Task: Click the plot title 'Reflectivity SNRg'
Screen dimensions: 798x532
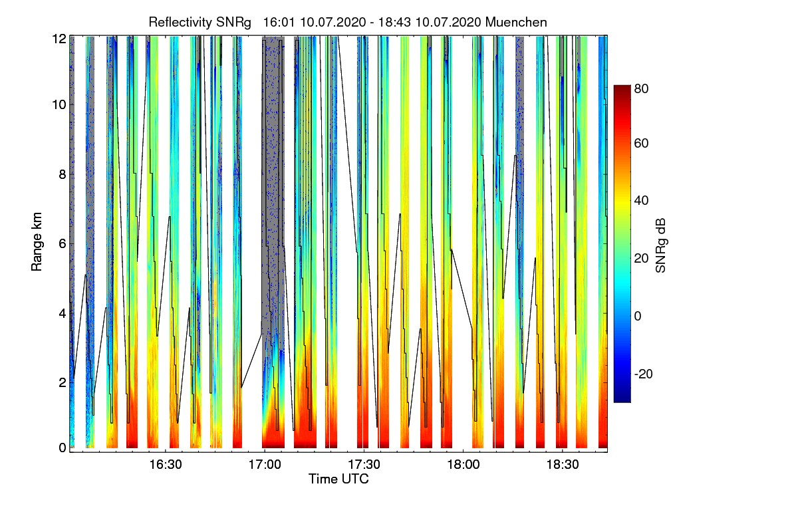Action: point(199,22)
